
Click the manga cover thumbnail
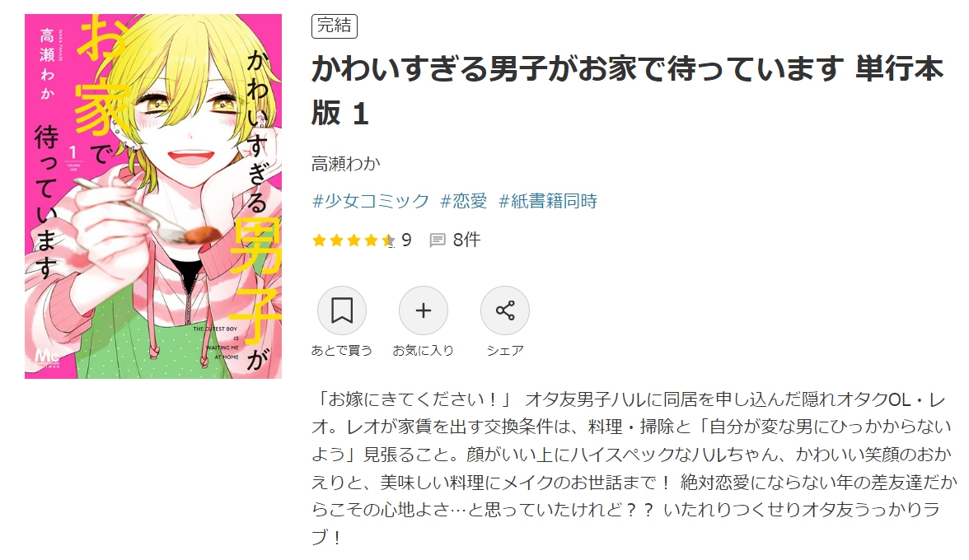click(x=153, y=196)
